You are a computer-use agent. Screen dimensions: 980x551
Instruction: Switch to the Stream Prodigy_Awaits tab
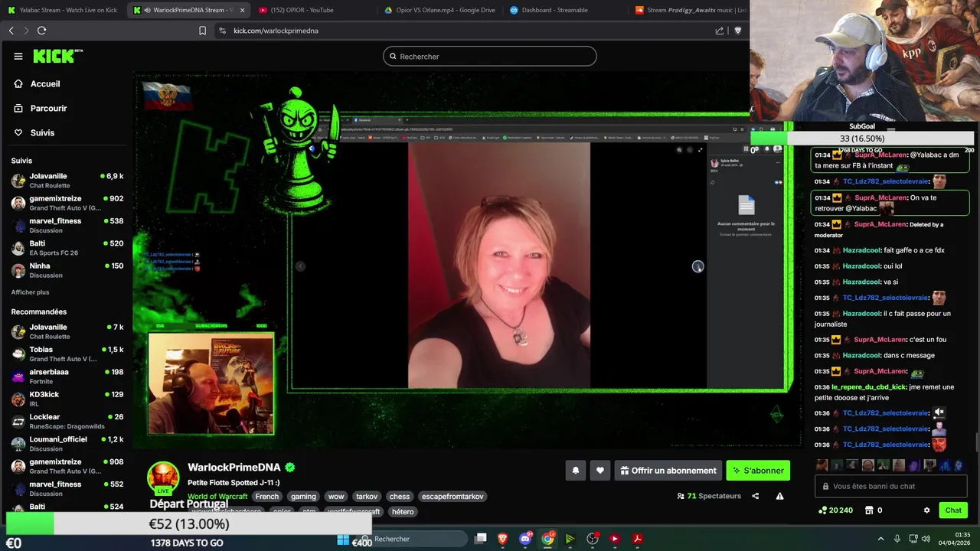tap(689, 10)
